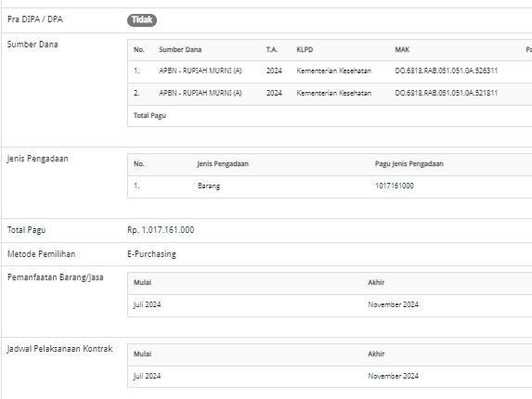Click the Barang procurement type cell
This screenshot has width=532, height=399.
tap(209, 186)
